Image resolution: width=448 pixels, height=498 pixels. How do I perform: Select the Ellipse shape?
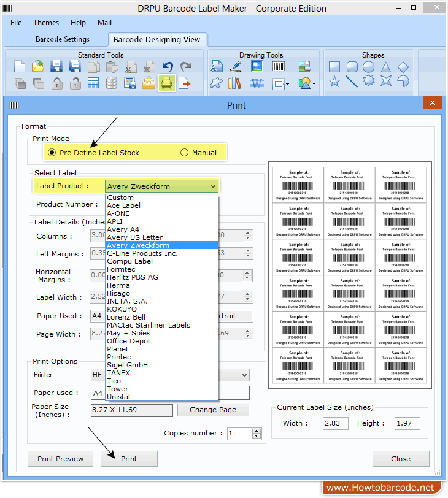coord(369,67)
